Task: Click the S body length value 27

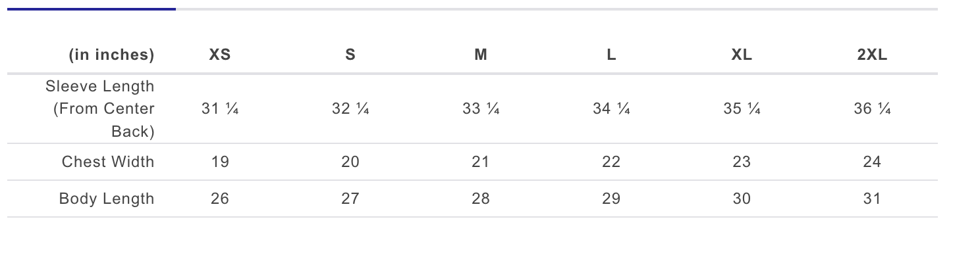Action: pos(350,199)
